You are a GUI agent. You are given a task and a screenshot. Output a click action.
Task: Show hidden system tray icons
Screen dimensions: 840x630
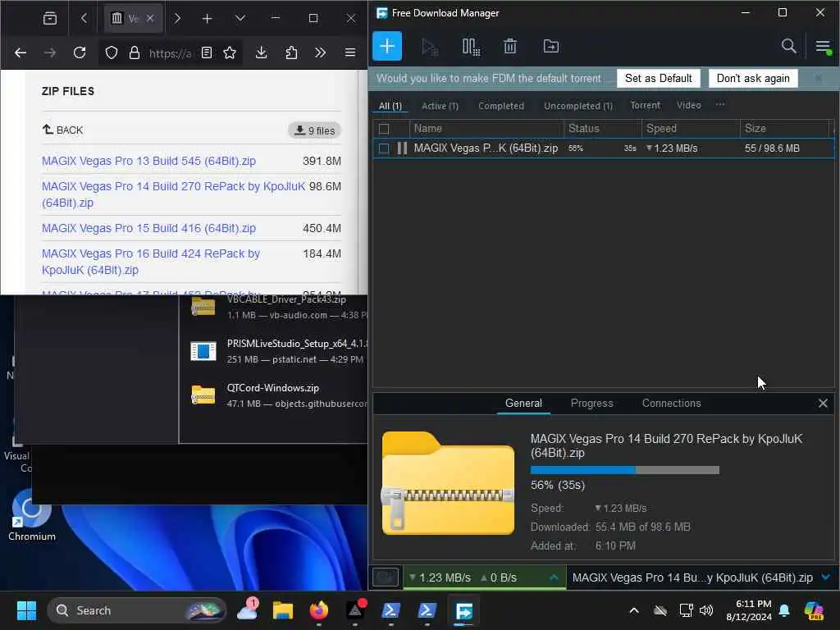634,610
